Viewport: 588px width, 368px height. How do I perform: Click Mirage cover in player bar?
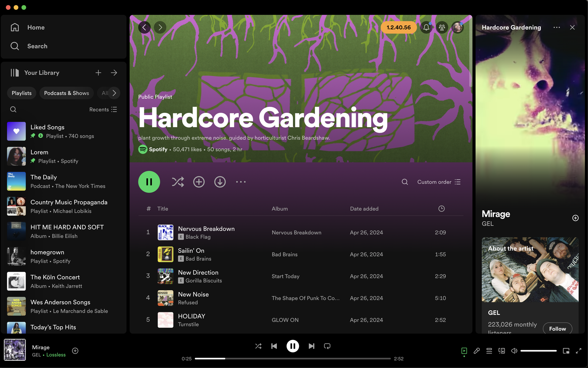tap(15, 350)
